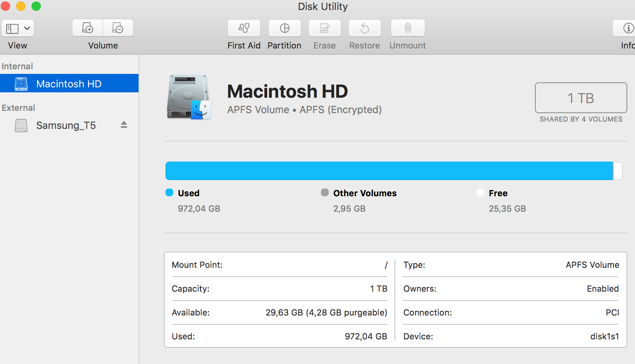This screenshot has width=635, height=364.
Task: Click the 1 TB capacity box
Action: tap(581, 98)
